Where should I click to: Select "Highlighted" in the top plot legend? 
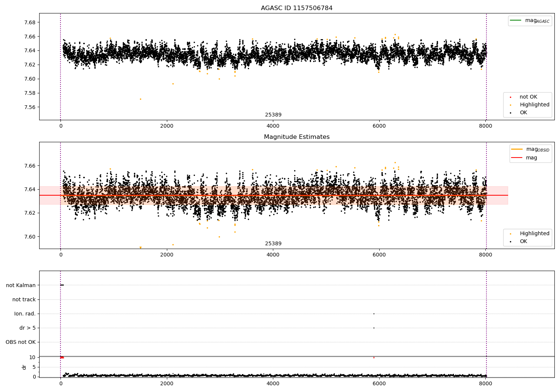point(534,105)
